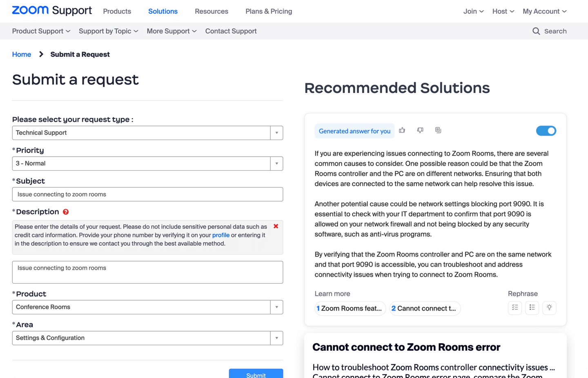Viewport: 588px width, 378px height.
Task: Dismiss the description hint with red X
Action: pyautogui.click(x=276, y=226)
